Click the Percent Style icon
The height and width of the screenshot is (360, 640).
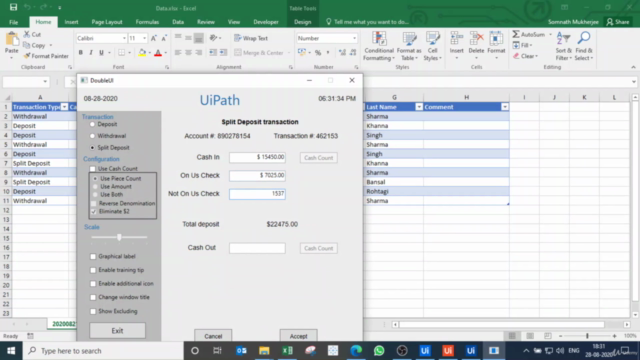coord(318,53)
